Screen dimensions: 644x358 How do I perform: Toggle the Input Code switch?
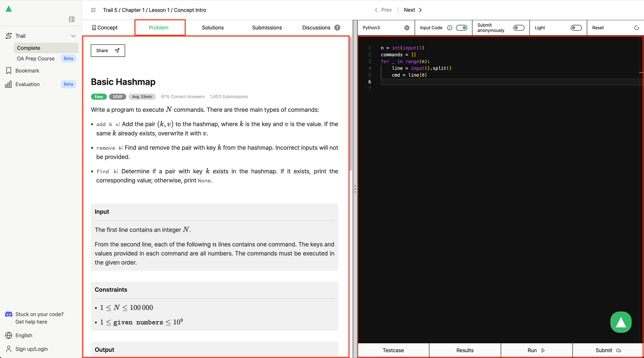coord(462,28)
